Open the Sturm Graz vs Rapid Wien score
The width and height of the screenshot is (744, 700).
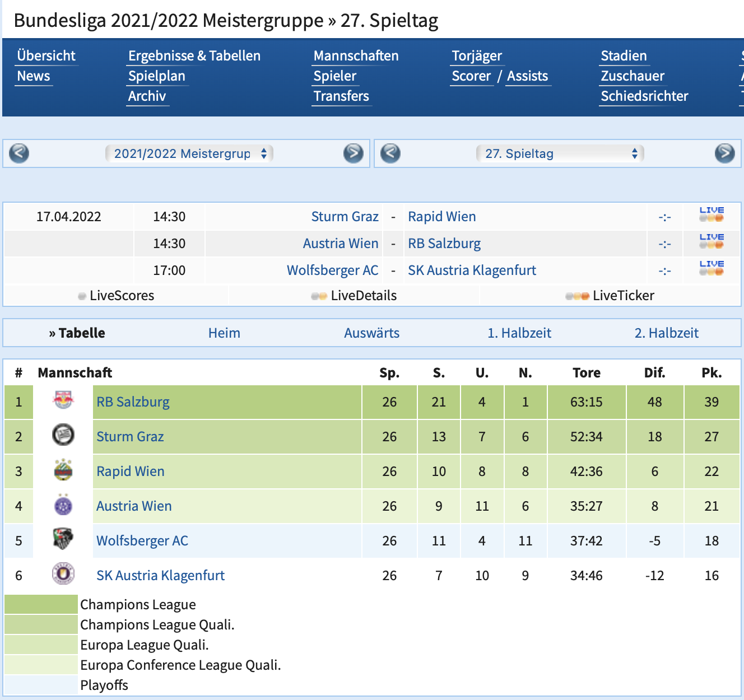pos(664,217)
